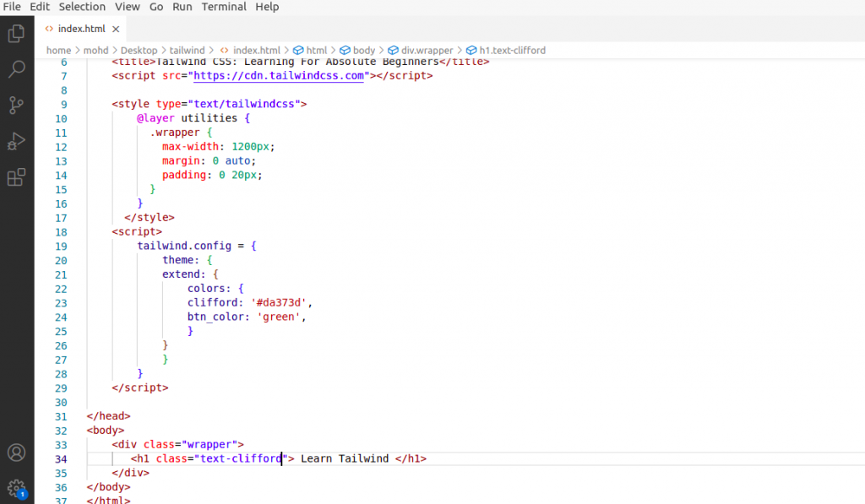The width and height of the screenshot is (865, 504).
Task: Click line number 18 in gutter
Action: pyautogui.click(x=61, y=232)
